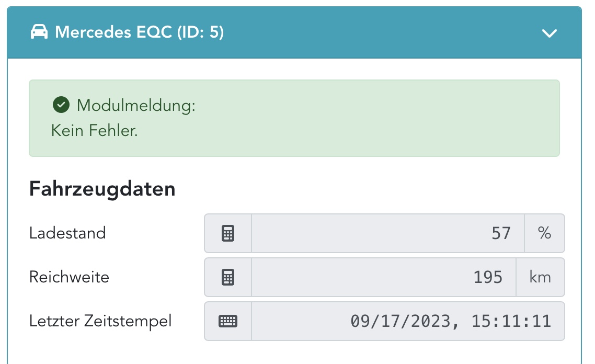The width and height of the screenshot is (595, 364).
Task: Click the km unit addon
Action: pos(540,277)
